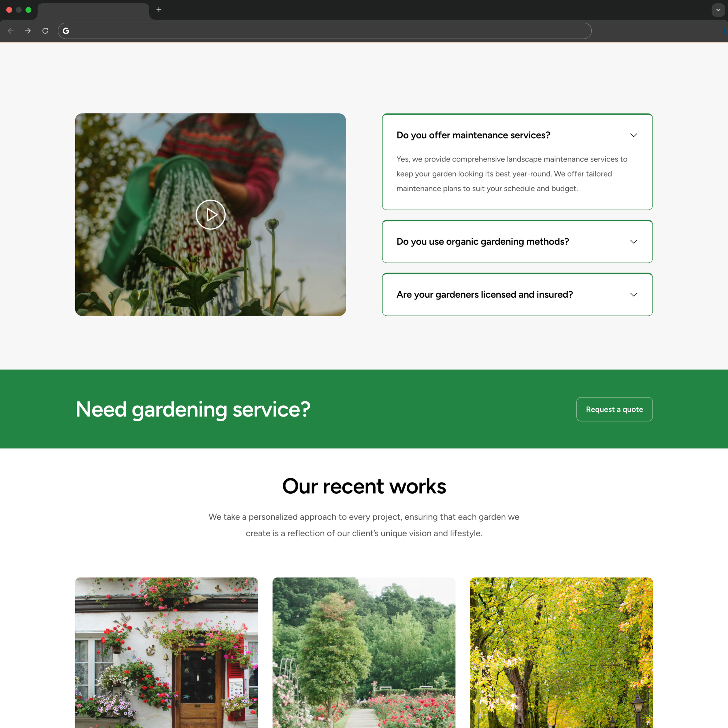Viewport: 728px width, 728px height.
Task: View the autumn trees recent work photo
Action: (561, 659)
